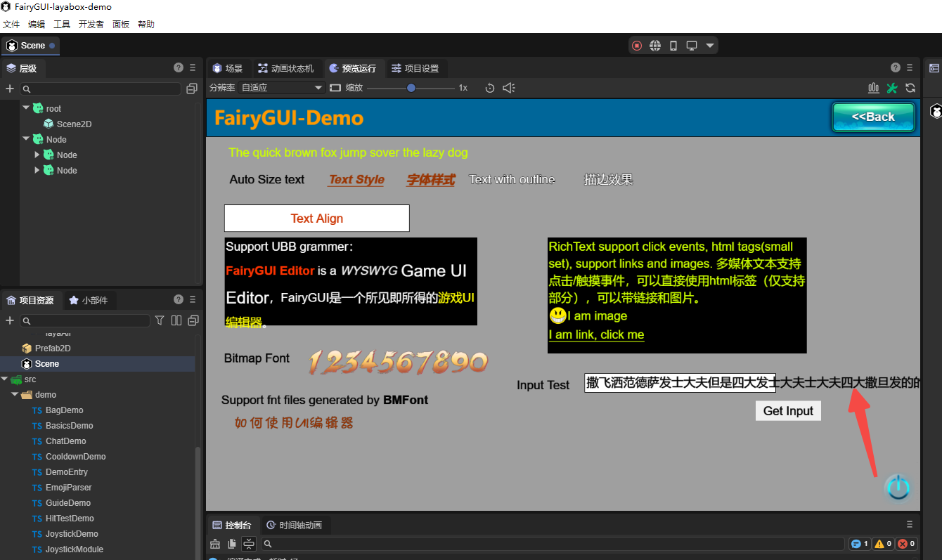This screenshot has height=560, width=942.
Task: Toggle the preview sound mute icon
Action: [x=509, y=88]
